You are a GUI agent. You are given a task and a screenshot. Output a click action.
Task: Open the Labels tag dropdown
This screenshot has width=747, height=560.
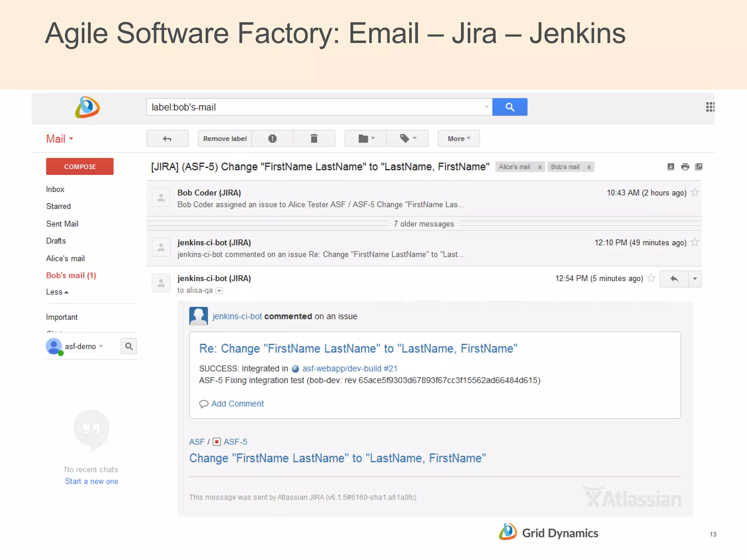point(407,139)
